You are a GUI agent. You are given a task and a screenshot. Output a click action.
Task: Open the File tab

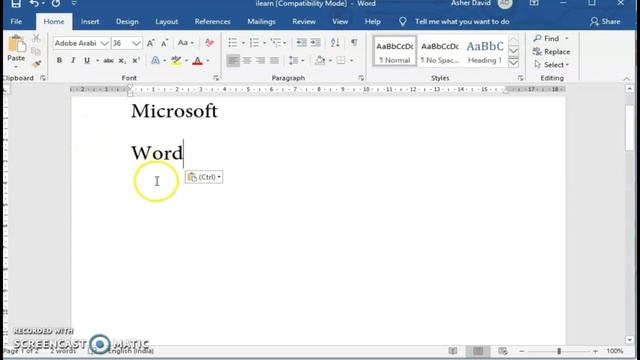point(16,22)
